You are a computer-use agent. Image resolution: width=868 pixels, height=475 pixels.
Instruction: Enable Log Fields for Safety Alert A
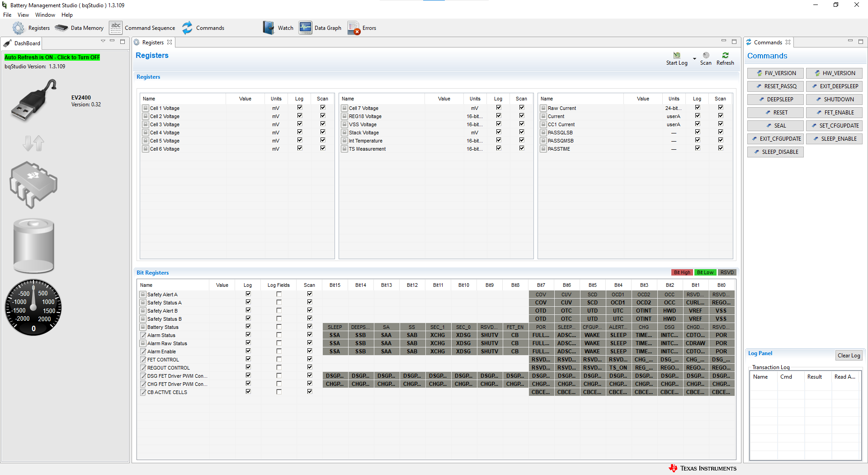[279, 294]
